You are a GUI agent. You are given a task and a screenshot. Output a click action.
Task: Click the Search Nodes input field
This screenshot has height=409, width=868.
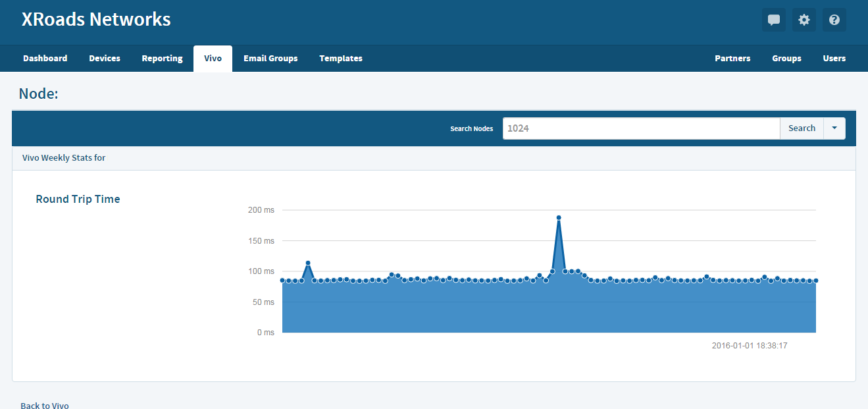click(x=642, y=128)
